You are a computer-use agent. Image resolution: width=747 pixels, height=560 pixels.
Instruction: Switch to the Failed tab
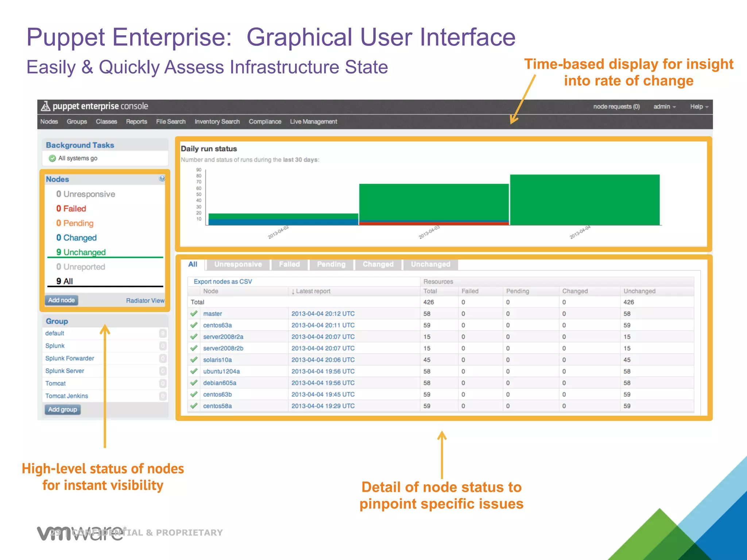click(289, 264)
